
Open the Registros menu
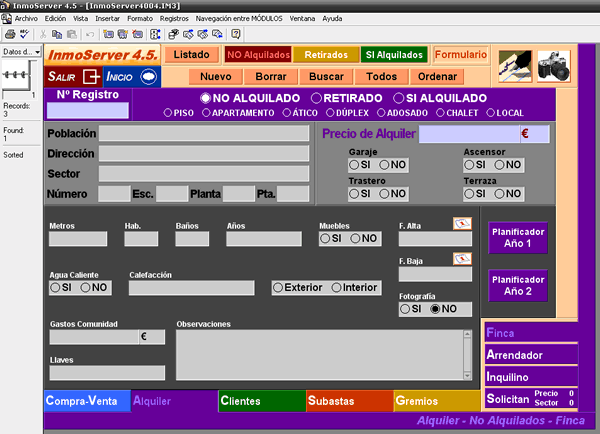(174, 18)
